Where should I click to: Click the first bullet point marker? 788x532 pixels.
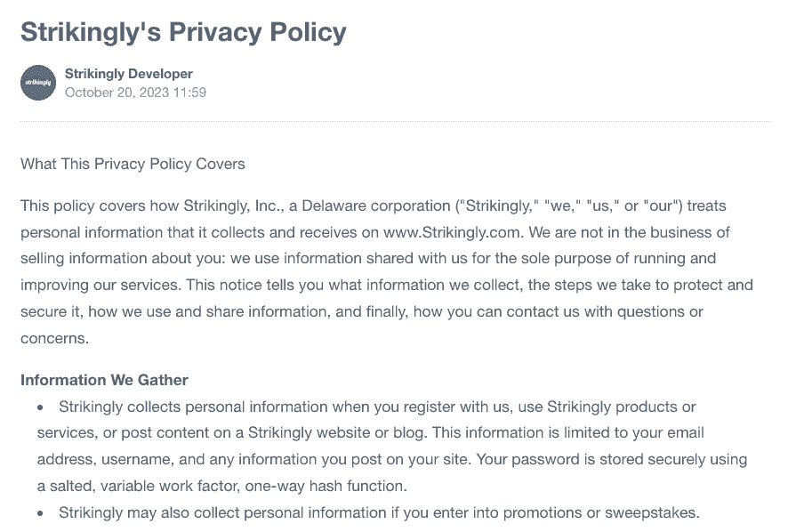click(x=40, y=407)
